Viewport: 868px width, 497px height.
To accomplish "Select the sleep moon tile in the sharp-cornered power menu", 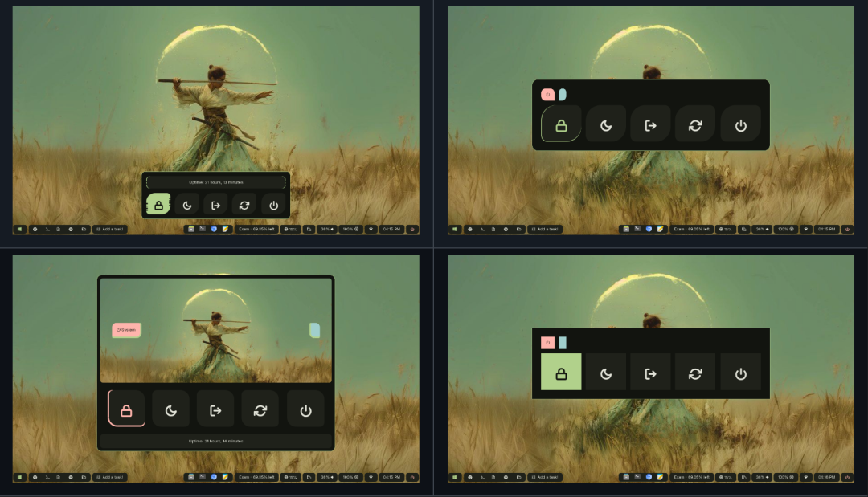I will click(606, 372).
